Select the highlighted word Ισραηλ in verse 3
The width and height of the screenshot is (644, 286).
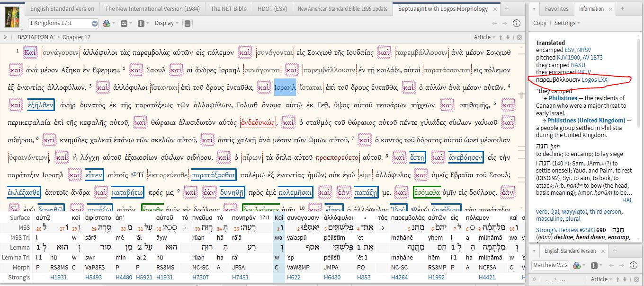pyautogui.click(x=285, y=87)
